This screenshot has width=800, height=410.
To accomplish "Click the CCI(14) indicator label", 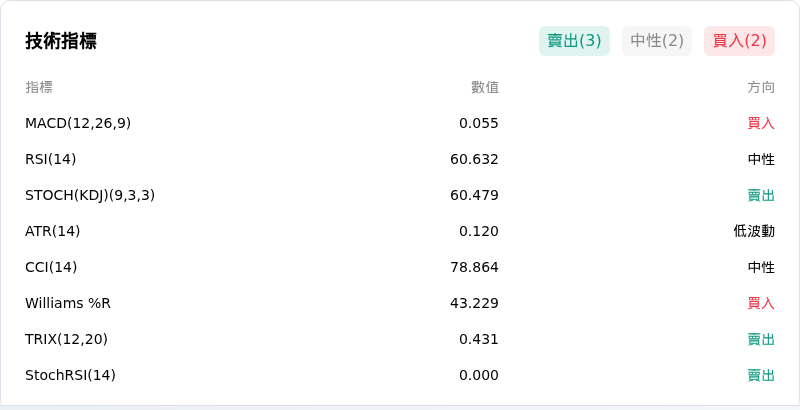I will [x=51, y=267].
